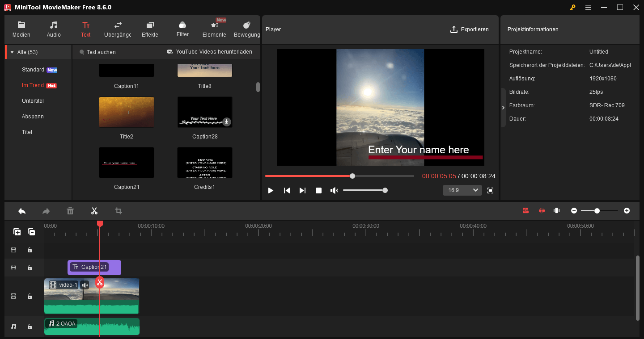Click the Exportieren button
The width and height of the screenshot is (644, 339).
pos(470,29)
